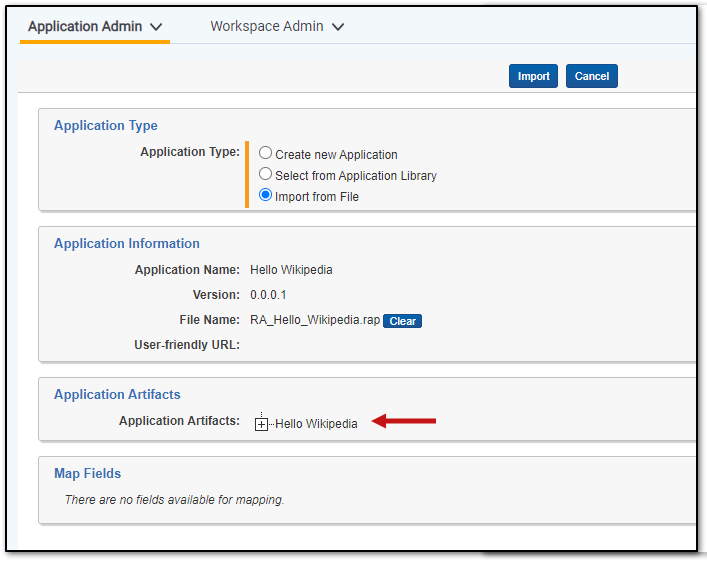Click the Map Fields section heading
Image resolution: width=707 pixels, height=561 pixels.
tap(87, 474)
